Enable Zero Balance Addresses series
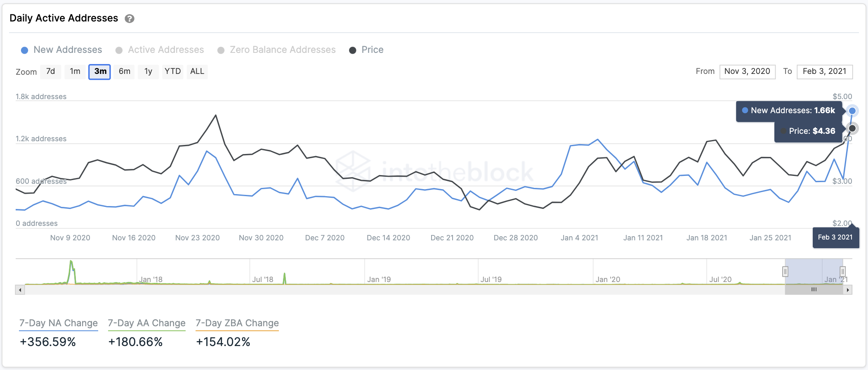868x370 pixels. click(x=277, y=50)
